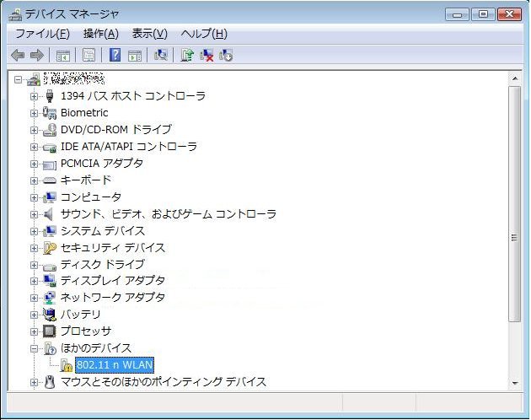531x420 pixels.
Task: Click the DVD/CD-ROM drive icon
Action: [50, 130]
